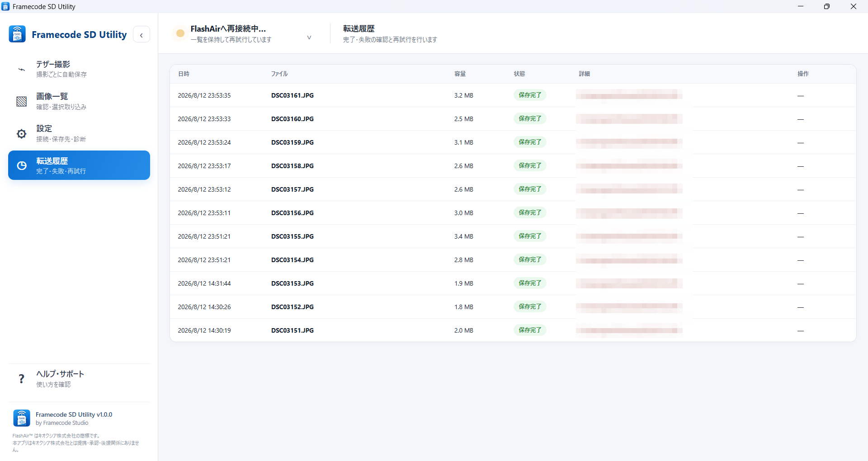This screenshot has height=461, width=868.
Task: Select file name DSC03160.JPG
Action: (292, 119)
